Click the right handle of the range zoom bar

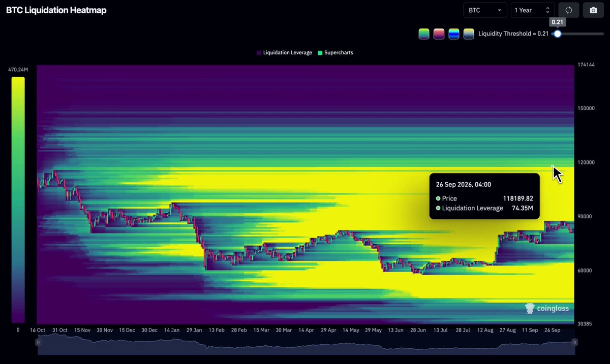point(575,342)
